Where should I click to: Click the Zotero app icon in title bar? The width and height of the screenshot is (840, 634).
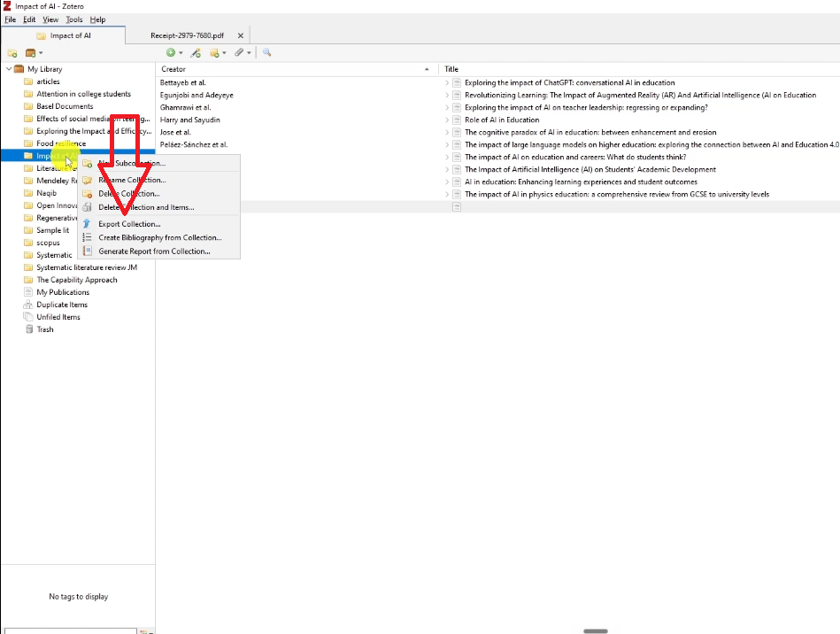click(7, 6)
